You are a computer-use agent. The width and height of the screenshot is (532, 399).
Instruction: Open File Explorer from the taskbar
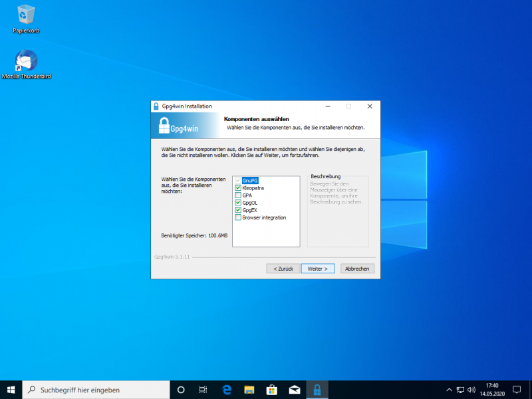coord(249,390)
